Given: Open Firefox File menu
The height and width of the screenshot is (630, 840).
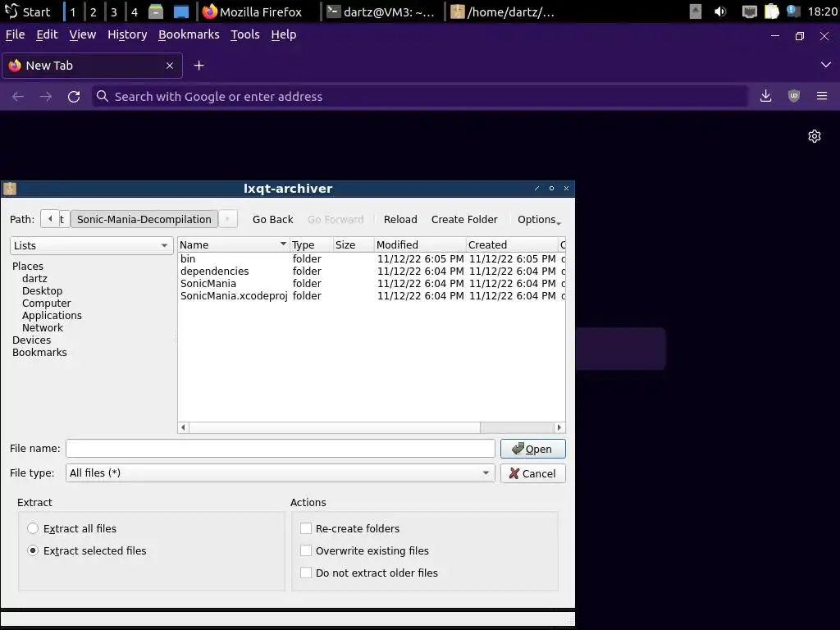Looking at the screenshot, I should click(15, 34).
